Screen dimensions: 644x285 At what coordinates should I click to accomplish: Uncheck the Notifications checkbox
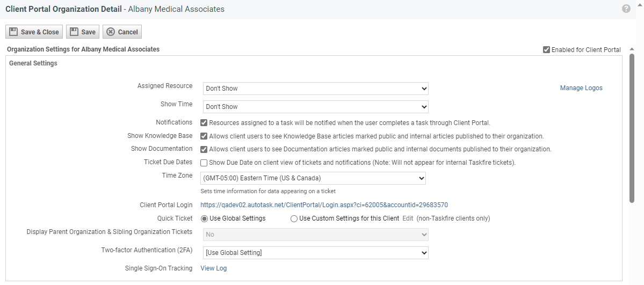(204, 123)
